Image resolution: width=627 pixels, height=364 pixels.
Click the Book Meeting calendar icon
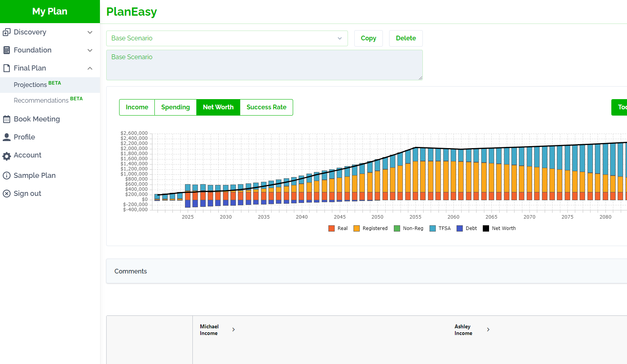click(x=7, y=119)
